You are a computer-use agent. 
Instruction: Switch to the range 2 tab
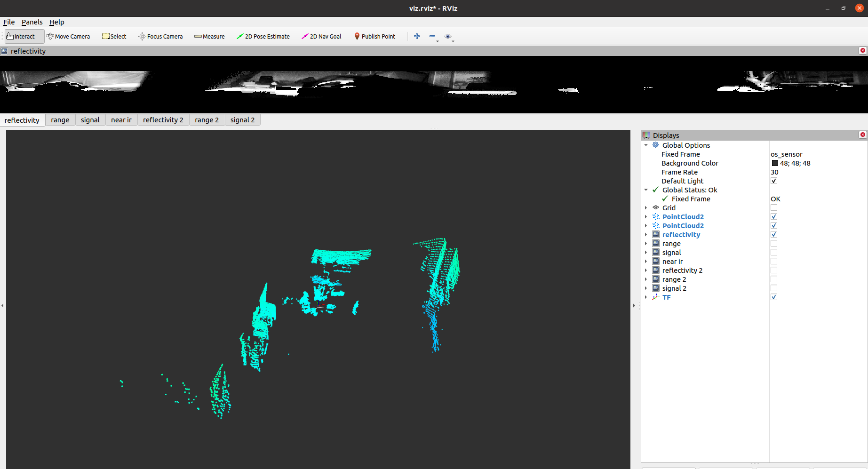pos(207,120)
